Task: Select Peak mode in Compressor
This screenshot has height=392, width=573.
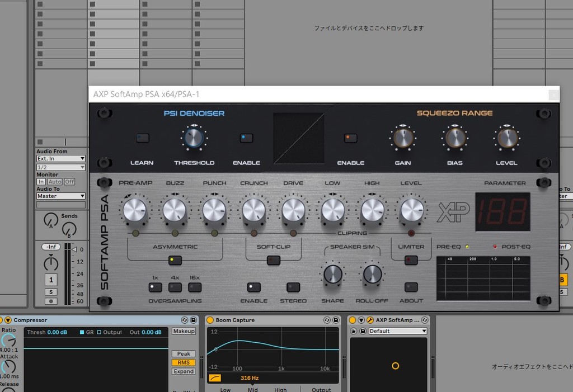Action: click(184, 354)
